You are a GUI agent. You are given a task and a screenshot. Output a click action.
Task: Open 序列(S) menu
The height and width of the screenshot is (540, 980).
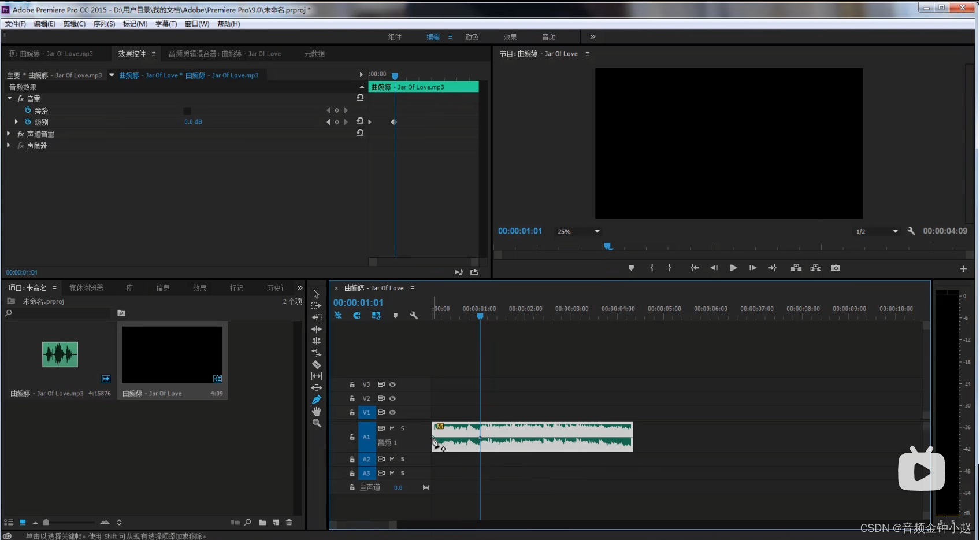104,24
